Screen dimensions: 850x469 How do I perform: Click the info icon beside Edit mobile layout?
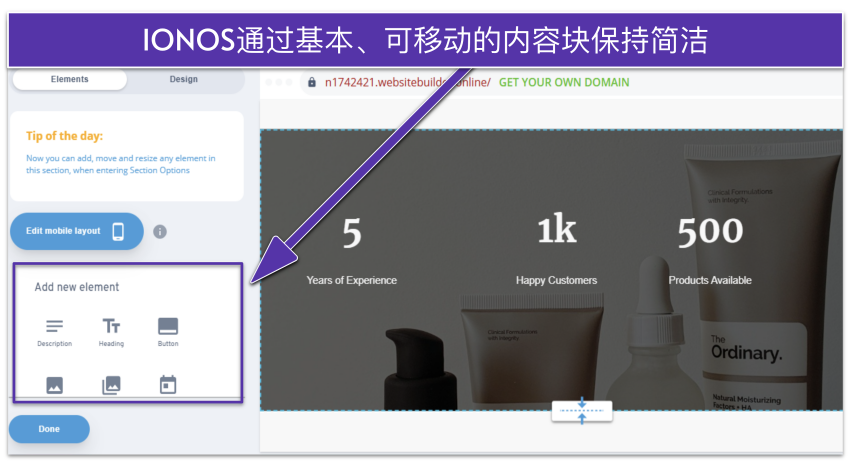click(x=160, y=231)
